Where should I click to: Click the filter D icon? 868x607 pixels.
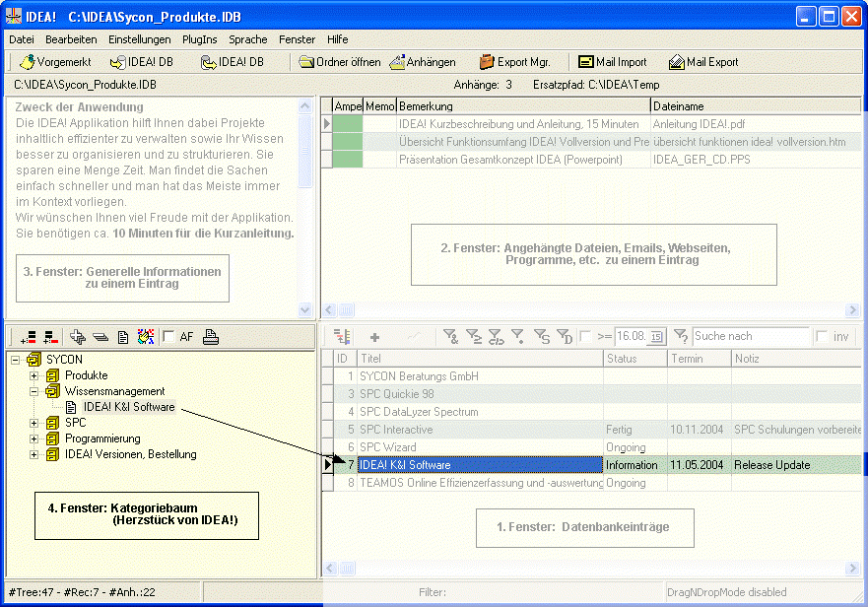[565, 337]
